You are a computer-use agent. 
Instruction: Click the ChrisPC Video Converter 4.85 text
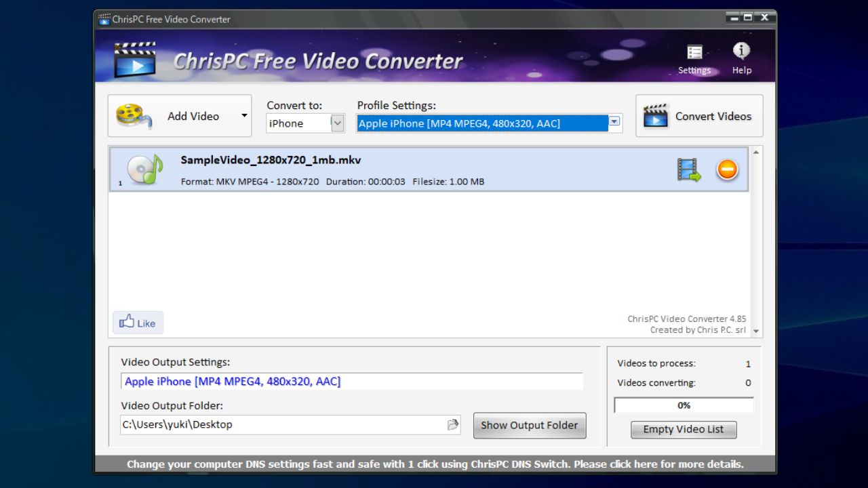686,319
